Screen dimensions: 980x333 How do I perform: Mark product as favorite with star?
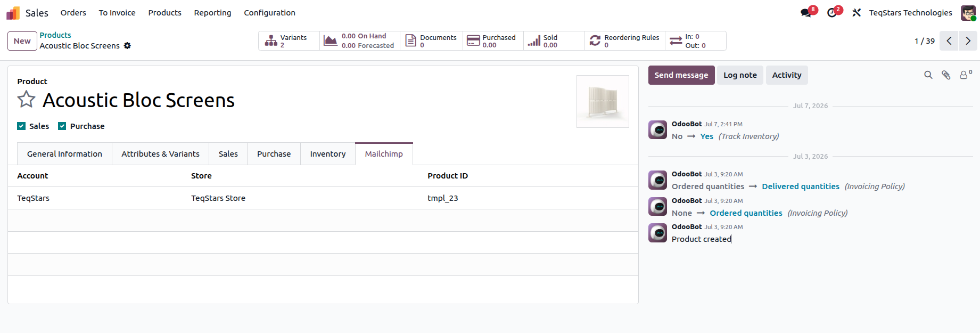pos(26,100)
